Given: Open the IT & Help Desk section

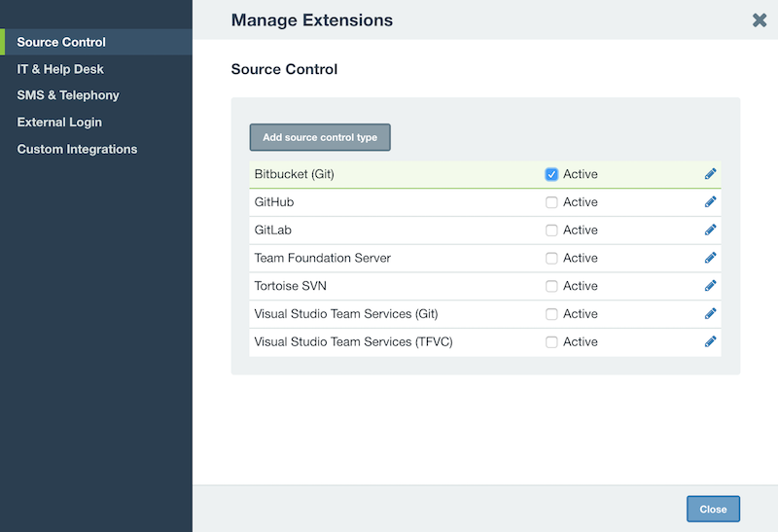Looking at the screenshot, I should pyautogui.click(x=60, y=69).
